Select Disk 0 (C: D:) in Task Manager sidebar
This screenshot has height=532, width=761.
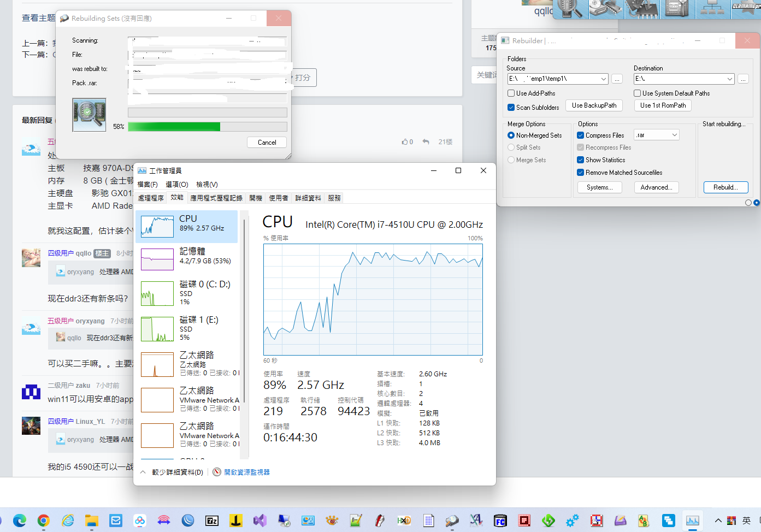point(186,293)
